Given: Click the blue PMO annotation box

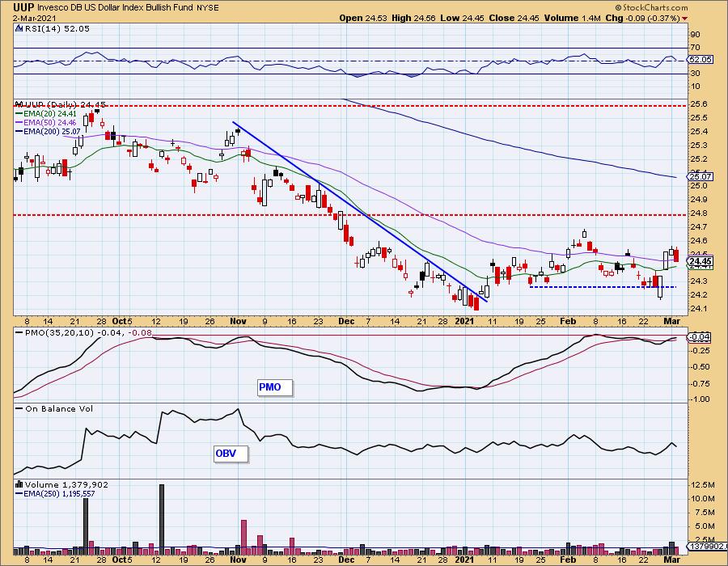Looking at the screenshot, I should [x=275, y=387].
